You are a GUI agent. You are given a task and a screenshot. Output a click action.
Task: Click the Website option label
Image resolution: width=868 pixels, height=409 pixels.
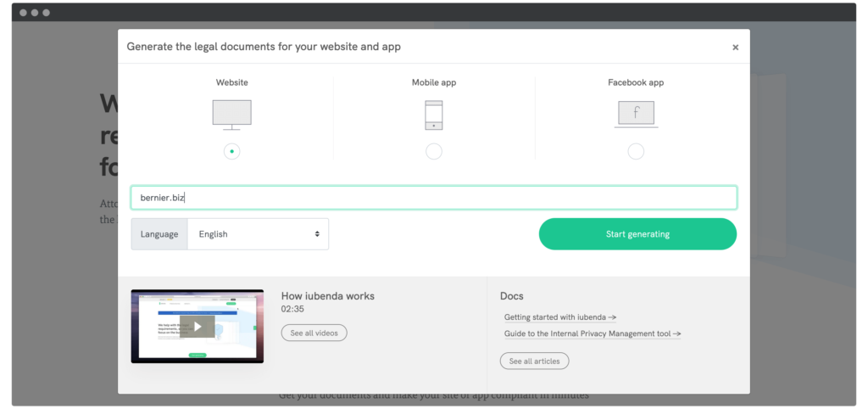pos(231,82)
